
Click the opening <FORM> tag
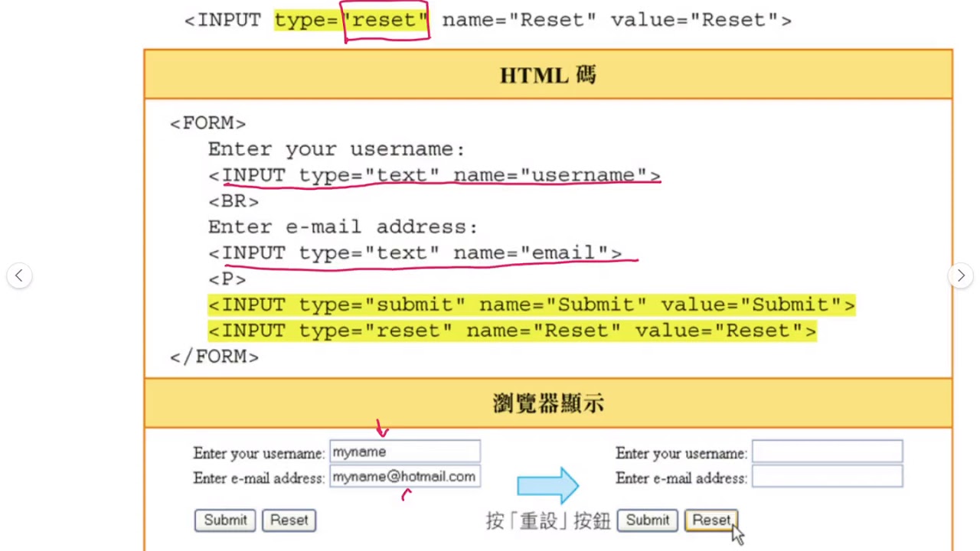(207, 123)
